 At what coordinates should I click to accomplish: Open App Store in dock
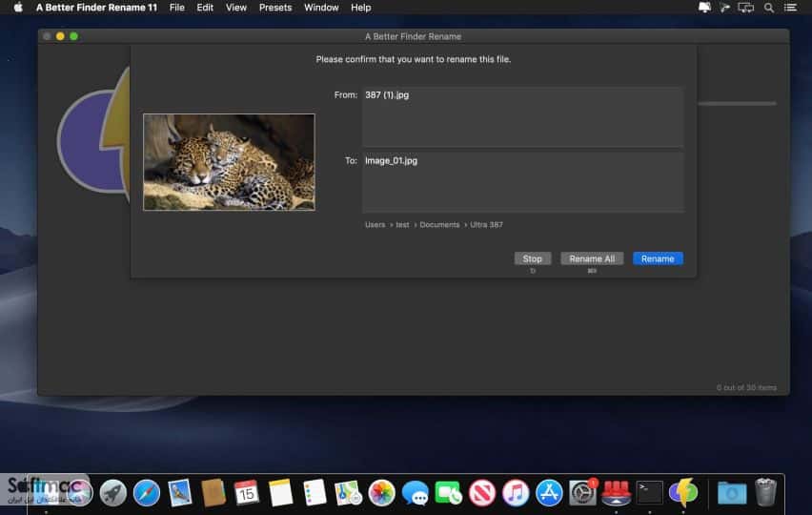[x=549, y=493]
